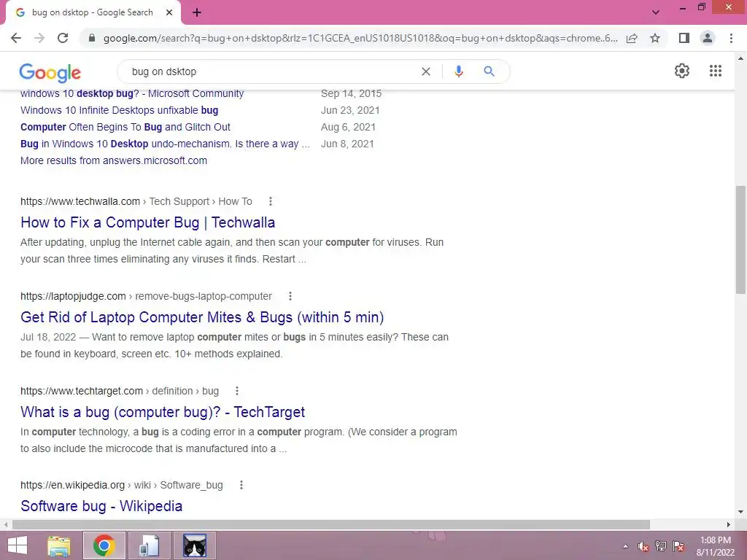The width and height of the screenshot is (747, 560).
Task: Go back to the previous page
Action: [x=16, y=38]
